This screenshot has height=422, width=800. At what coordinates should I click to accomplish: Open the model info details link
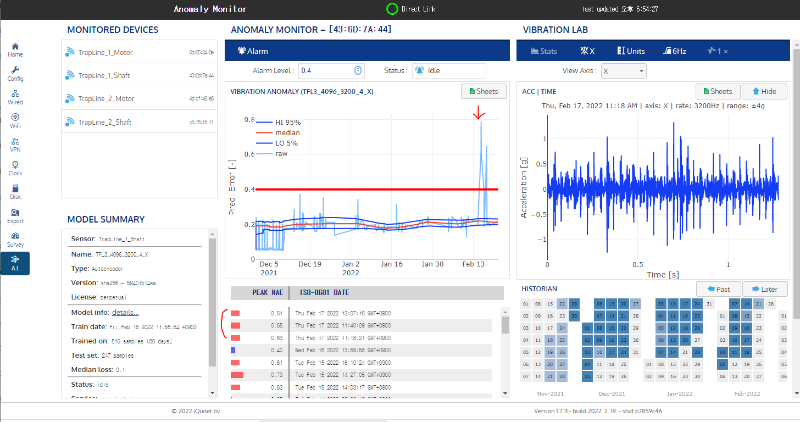click(125, 312)
